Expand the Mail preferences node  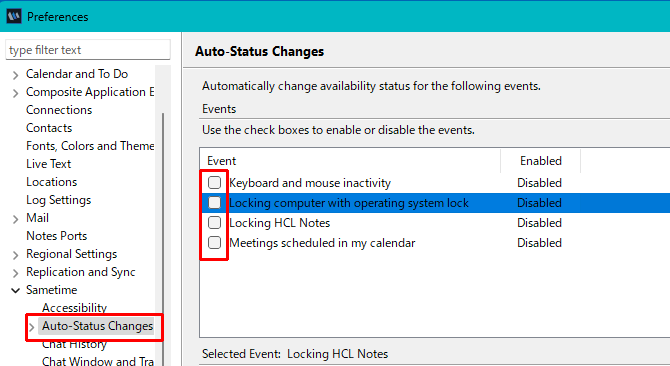pyautogui.click(x=15, y=219)
